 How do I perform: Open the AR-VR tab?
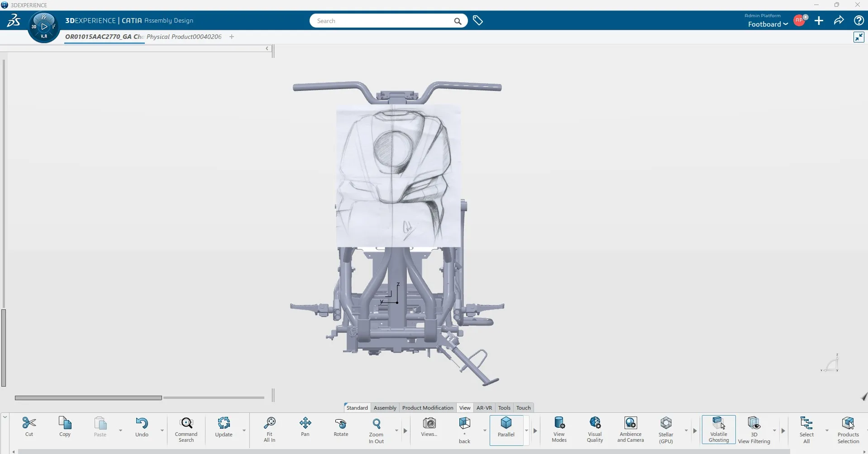(x=484, y=407)
